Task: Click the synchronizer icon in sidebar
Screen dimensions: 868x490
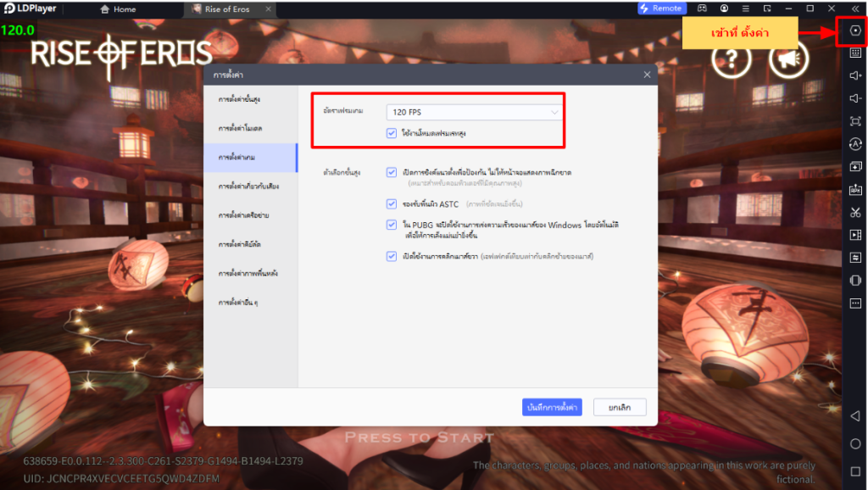Action: pyautogui.click(x=855, y=258)
